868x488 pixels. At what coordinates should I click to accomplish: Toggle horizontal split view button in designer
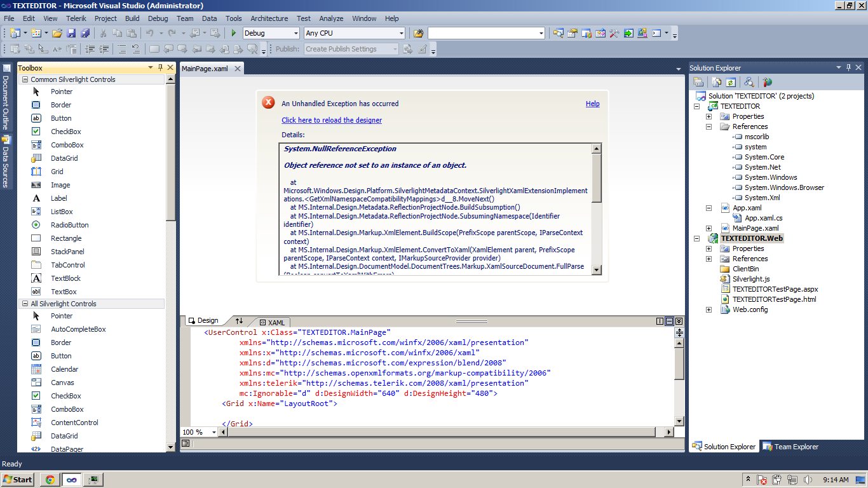[670, 322]
